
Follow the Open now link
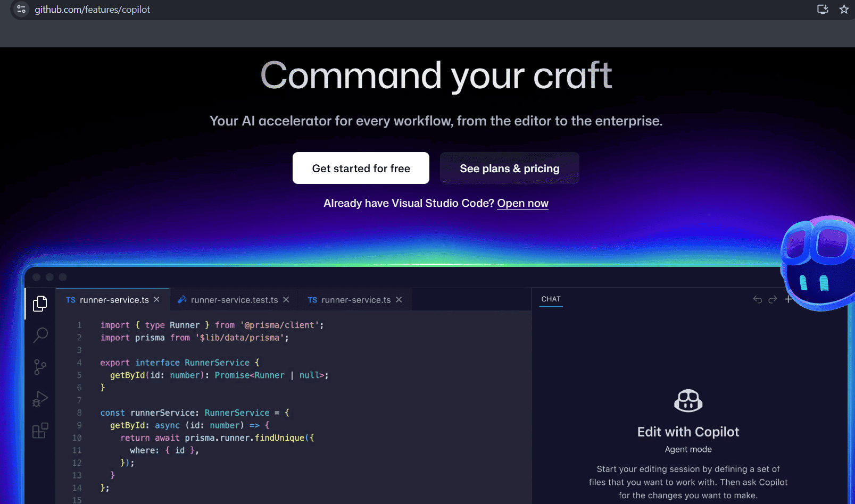tap(522, 203)
